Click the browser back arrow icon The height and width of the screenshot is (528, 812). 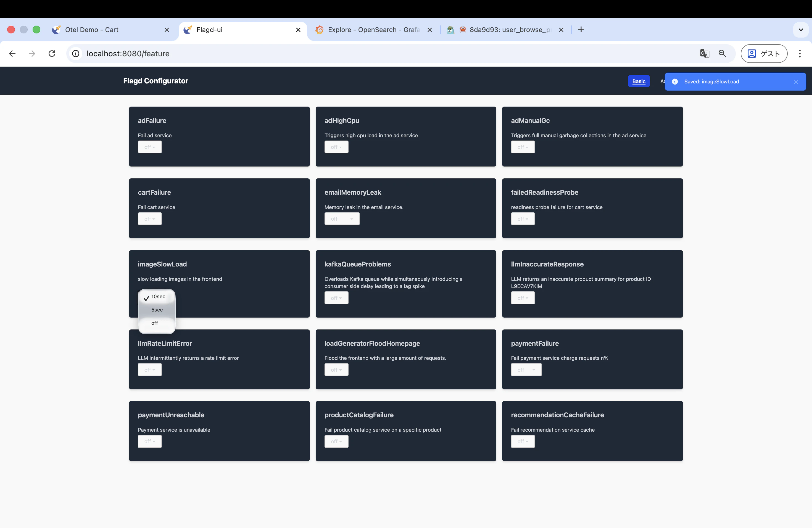point(12,54)
